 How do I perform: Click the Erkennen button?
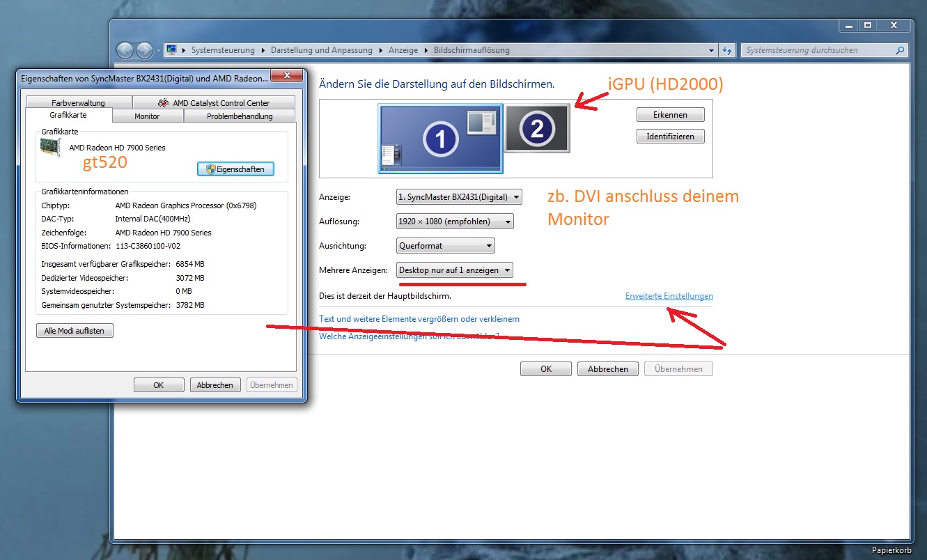pos(670,114)
